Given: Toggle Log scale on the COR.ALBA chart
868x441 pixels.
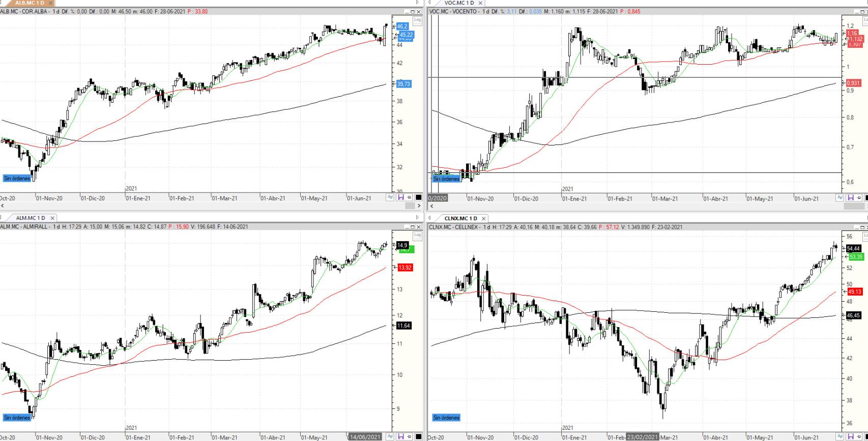Looking at the screenshot, I should click(x=417, y=21).
